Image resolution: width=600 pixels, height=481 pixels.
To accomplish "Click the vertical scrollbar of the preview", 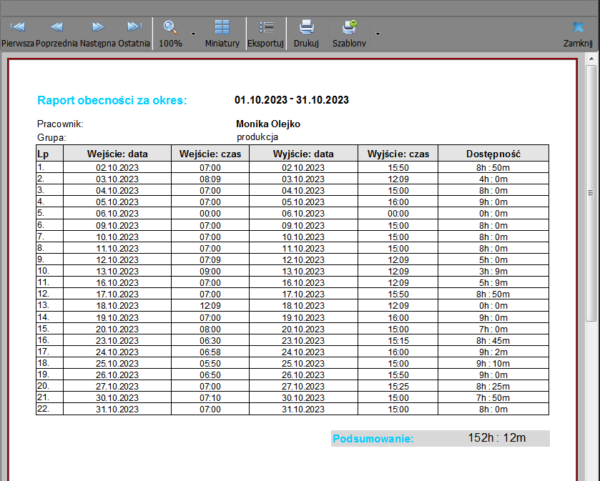I will (x=591, y=250).
